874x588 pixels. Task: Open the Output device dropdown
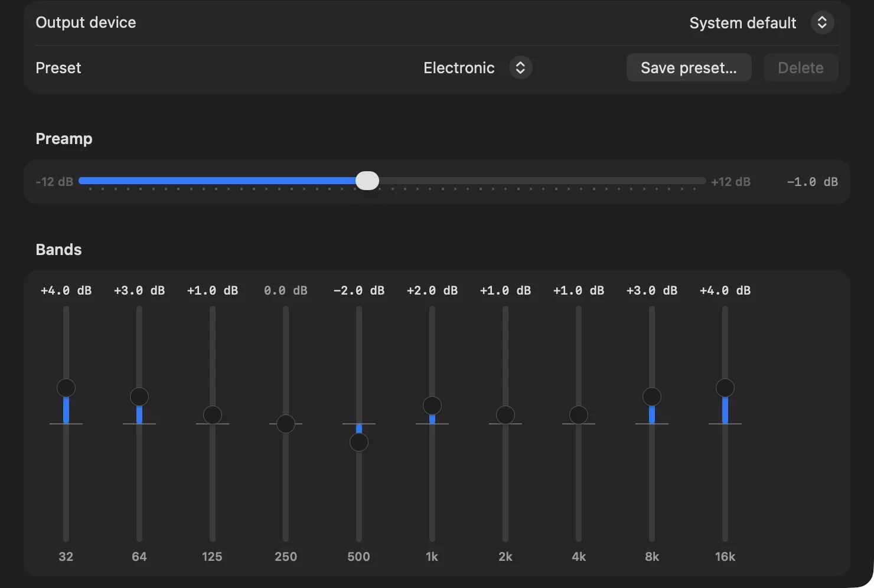762,23
